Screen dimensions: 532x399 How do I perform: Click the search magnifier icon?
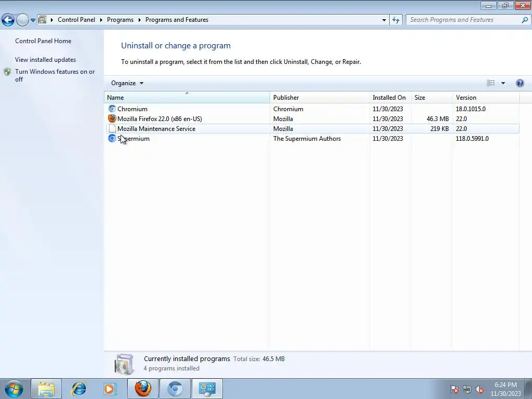tap(525, 20)
